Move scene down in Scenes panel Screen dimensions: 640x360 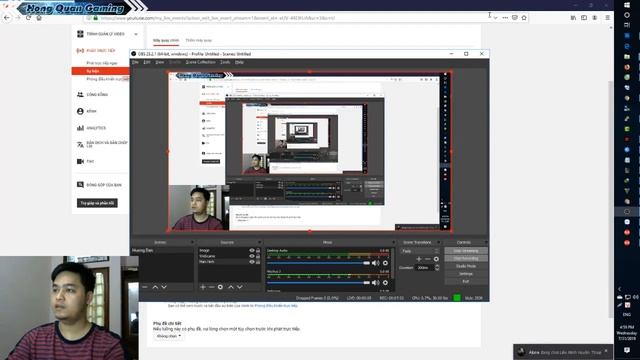tap(164, 287)
